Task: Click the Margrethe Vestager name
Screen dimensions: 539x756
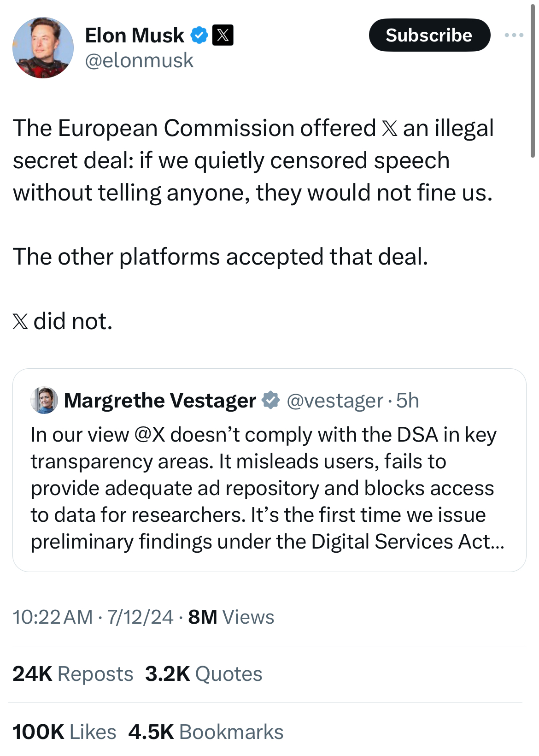Action: coord(160,400)
